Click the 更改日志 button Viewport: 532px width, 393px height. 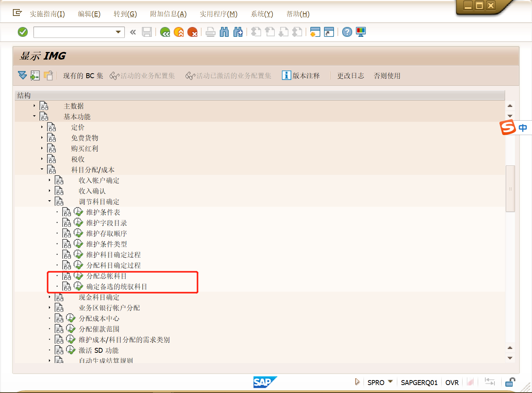click(x=350, y=75)
